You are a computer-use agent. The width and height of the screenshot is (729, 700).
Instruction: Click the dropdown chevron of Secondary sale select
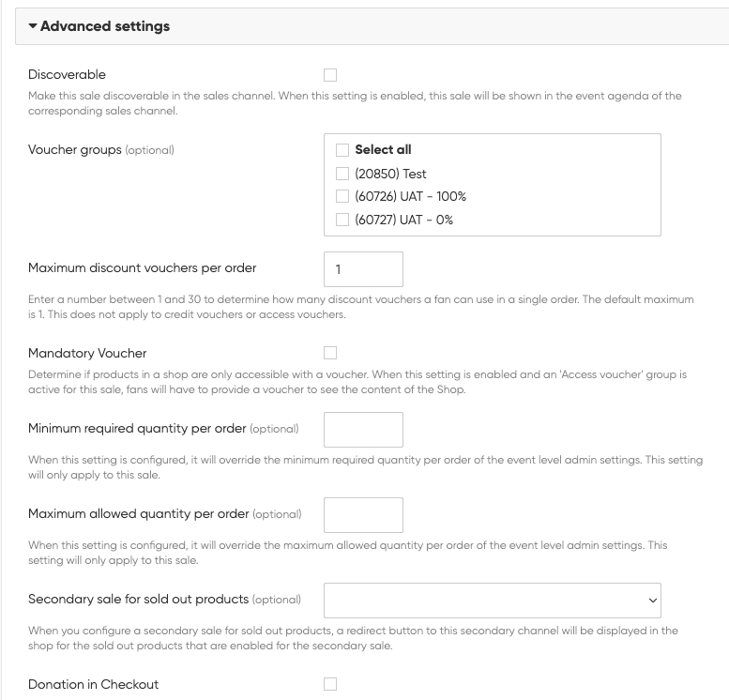(652, 600)
